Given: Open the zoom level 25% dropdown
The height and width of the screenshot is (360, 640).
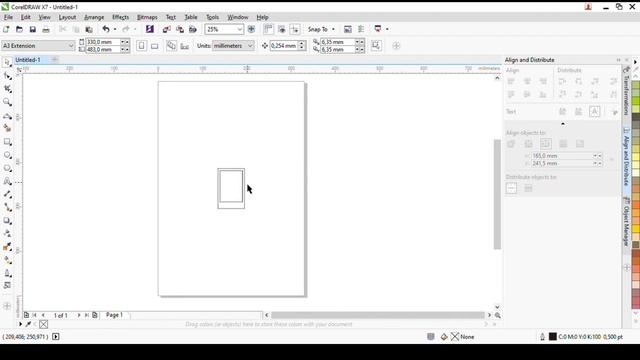Looking at the screenshot, I should [239, 29].
